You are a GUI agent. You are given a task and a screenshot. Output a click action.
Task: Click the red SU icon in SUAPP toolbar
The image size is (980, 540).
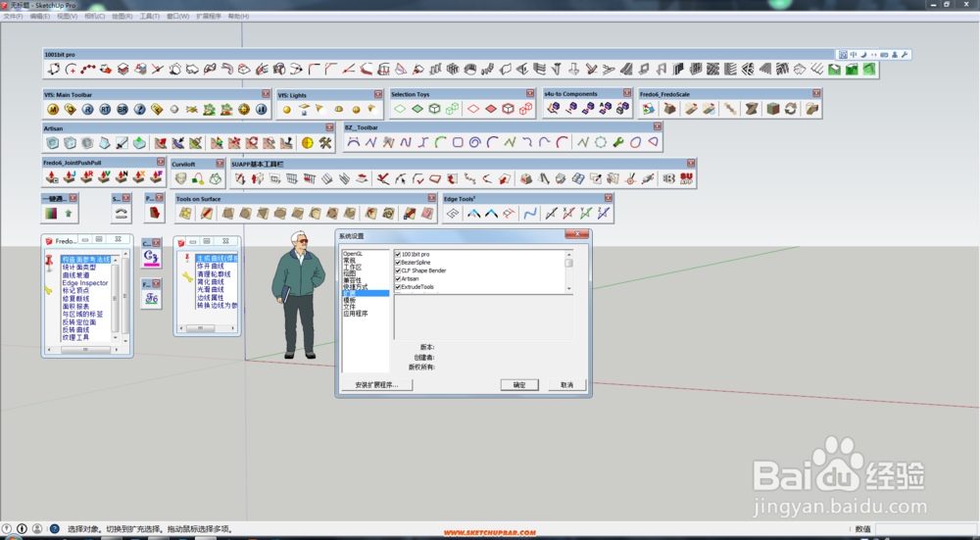686,178
